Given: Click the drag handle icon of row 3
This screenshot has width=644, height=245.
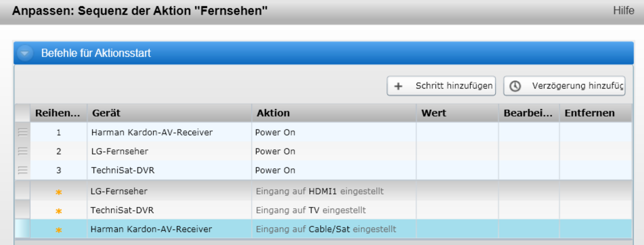Looking at the screenshot, I should tap(23, 170).
